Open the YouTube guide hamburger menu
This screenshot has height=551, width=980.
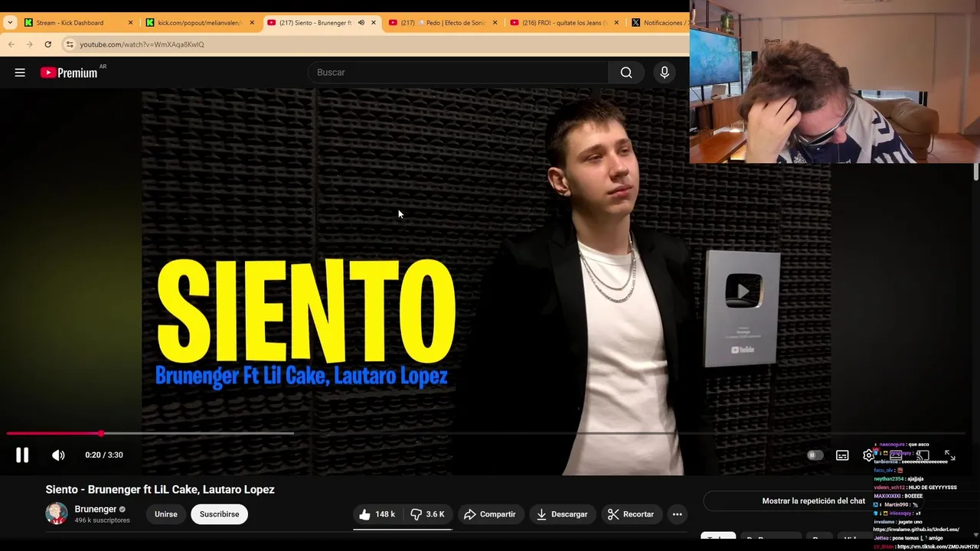[x=20, y=73]
